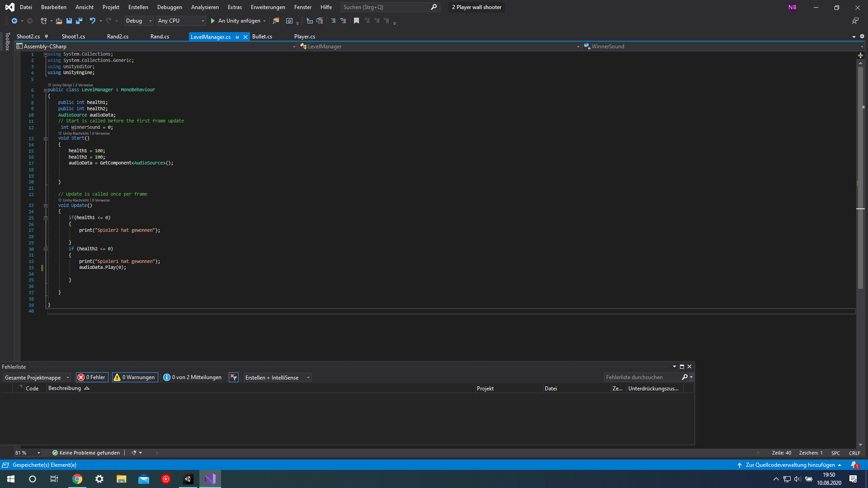Undo the last edit
Screen dimensions: 868x488
pyautogui.click(x=92, y=21)
